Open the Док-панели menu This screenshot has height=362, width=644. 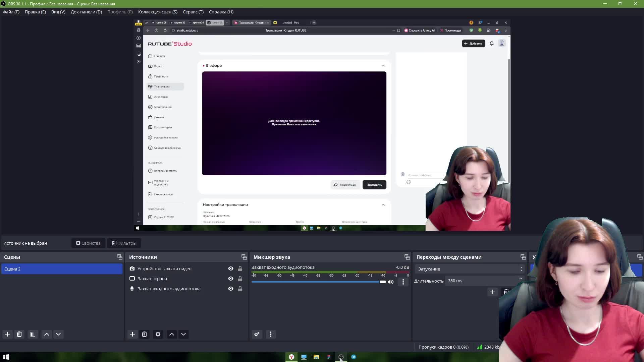click(86, 12)
